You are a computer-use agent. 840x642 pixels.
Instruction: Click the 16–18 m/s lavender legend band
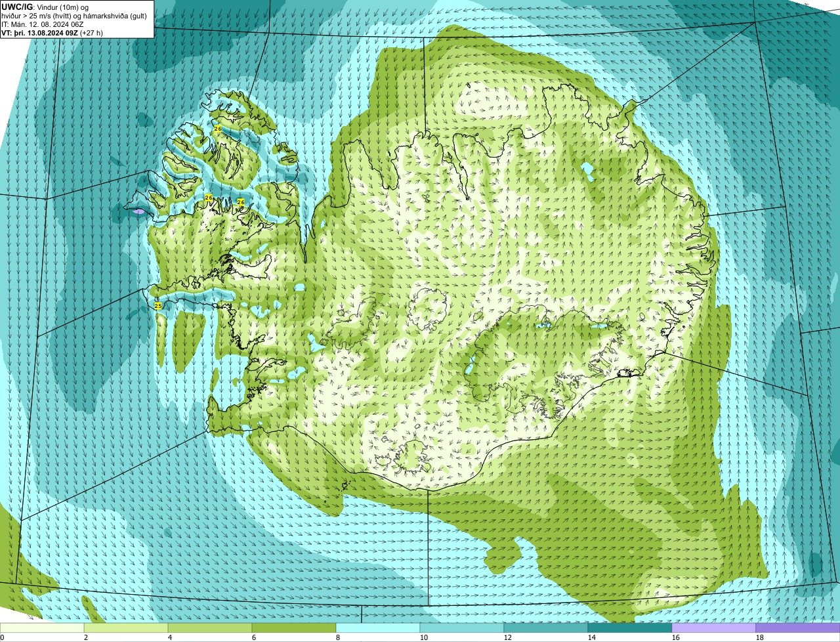714,628
